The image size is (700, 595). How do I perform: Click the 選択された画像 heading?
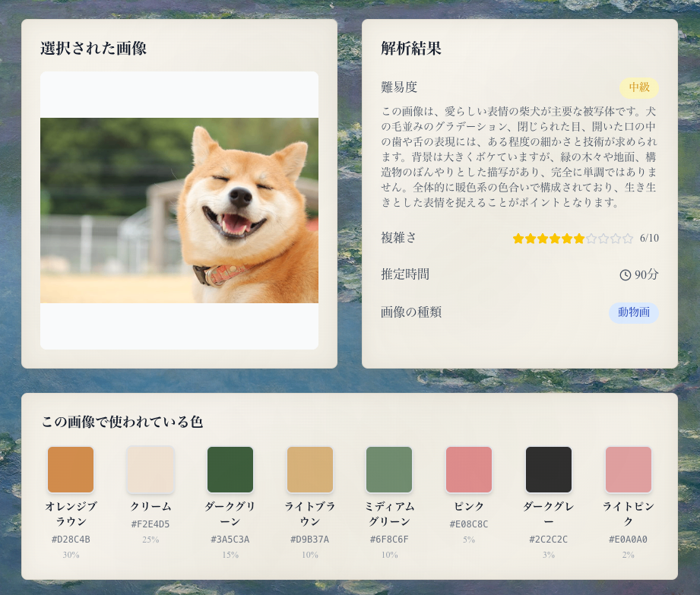click(x=93, y=48)
